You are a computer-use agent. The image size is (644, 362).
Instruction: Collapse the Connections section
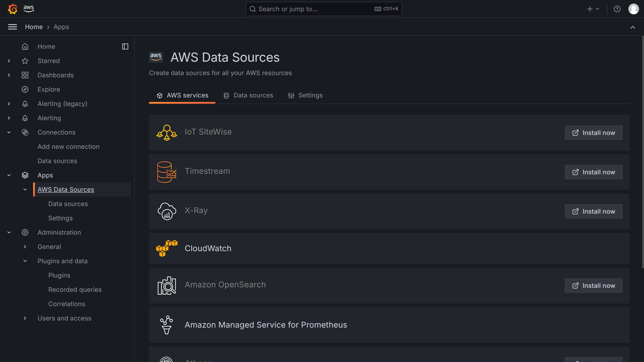(9, 132)
